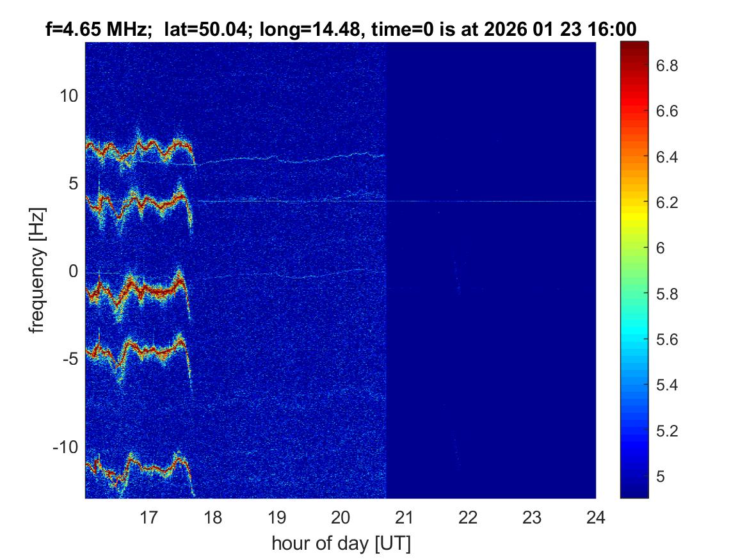Image resolution: width=747 pixels, height=560 pixels.
Task: Click the 'frequency [Hz]' y-axis label
Action: point(38,269)
